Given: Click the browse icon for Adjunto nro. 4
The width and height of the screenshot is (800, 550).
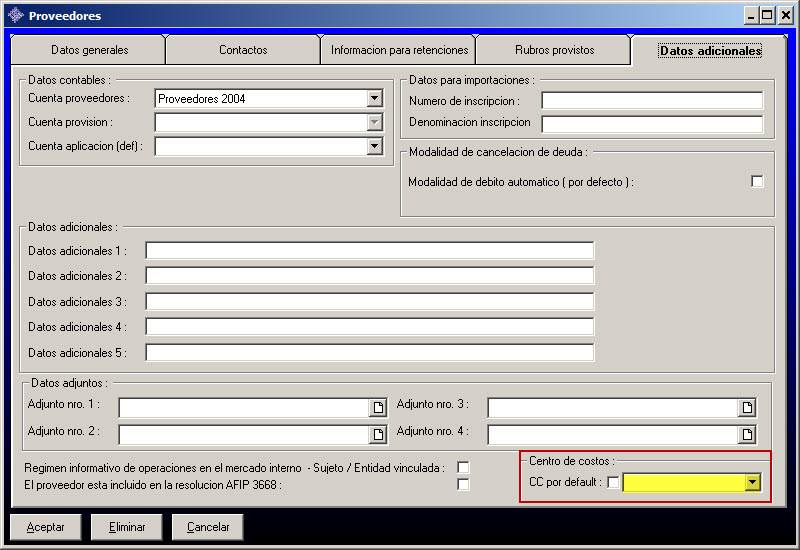Looking at the screenshot, I should click(747, 435).
